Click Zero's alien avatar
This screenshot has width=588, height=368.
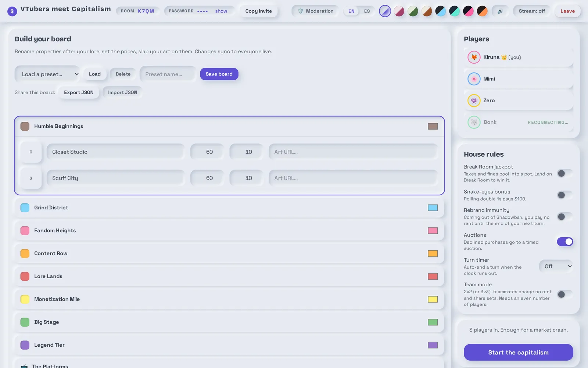click(x=474, y=100)
